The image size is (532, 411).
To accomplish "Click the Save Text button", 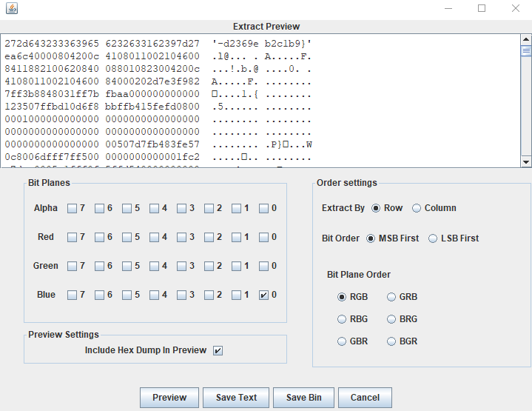I will (236, 398).
